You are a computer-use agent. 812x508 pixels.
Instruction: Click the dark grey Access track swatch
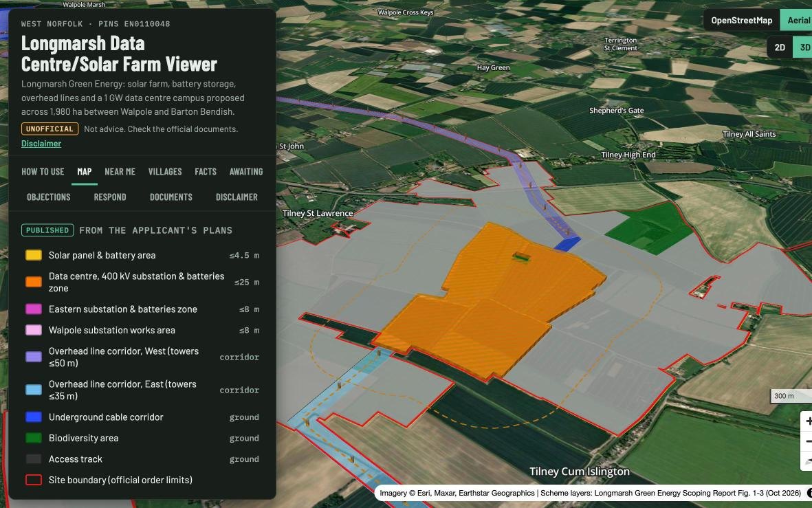34,459
